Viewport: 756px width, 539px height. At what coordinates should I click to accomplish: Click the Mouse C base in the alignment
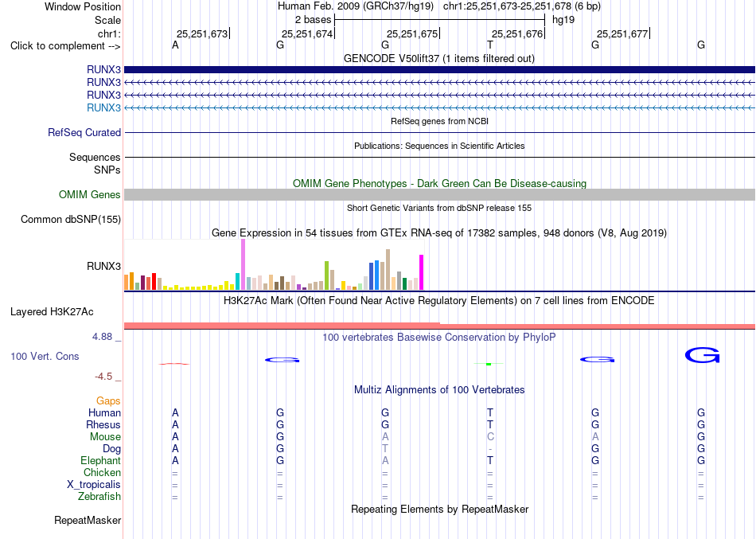tap(490, 437)
